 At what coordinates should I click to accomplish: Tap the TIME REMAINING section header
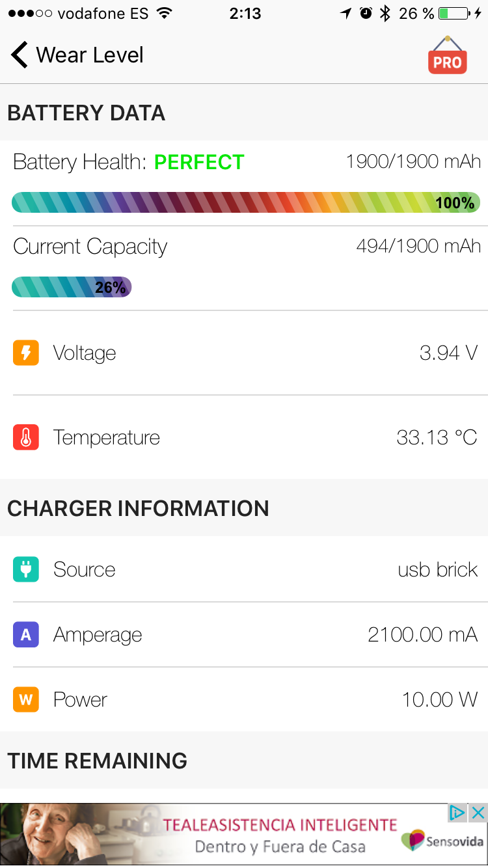coord(97,760)
